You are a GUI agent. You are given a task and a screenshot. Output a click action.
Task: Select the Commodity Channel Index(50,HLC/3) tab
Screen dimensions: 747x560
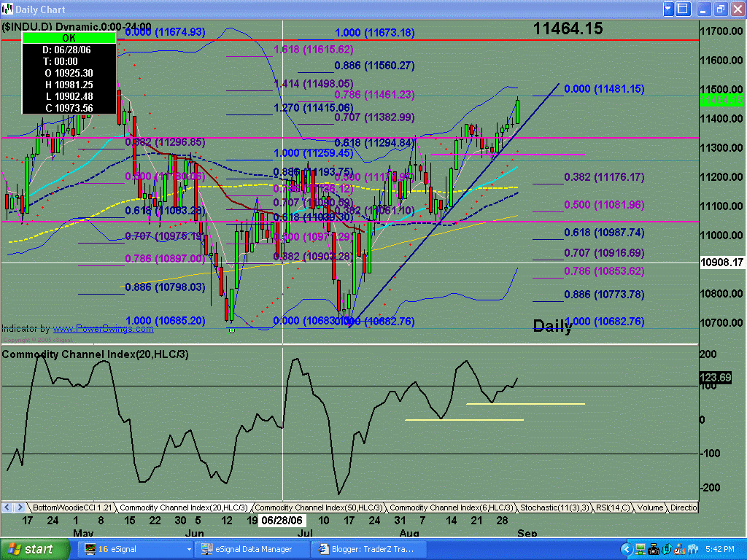(318, 507)
